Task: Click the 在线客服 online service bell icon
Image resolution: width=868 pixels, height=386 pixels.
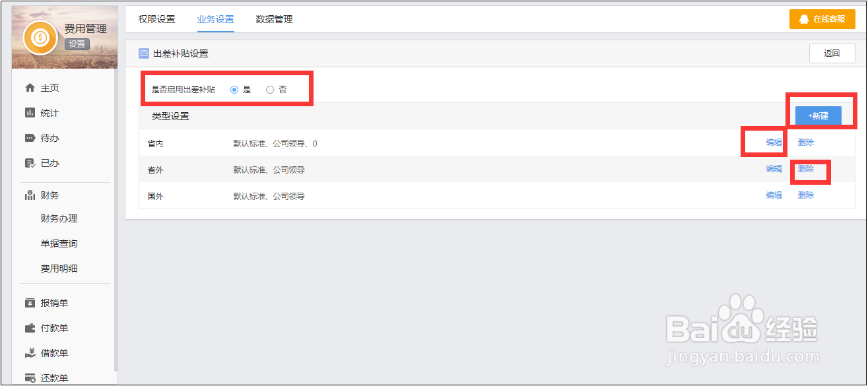Action: click(803, 18)
